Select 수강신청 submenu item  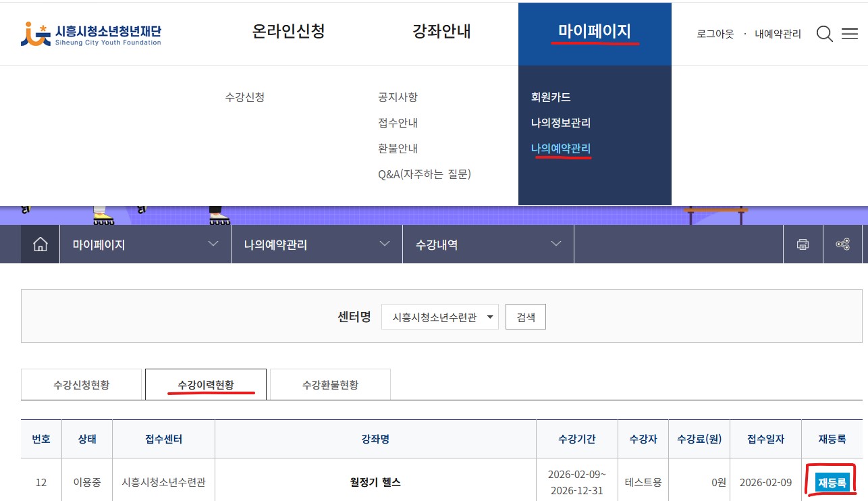coord(245,97)
